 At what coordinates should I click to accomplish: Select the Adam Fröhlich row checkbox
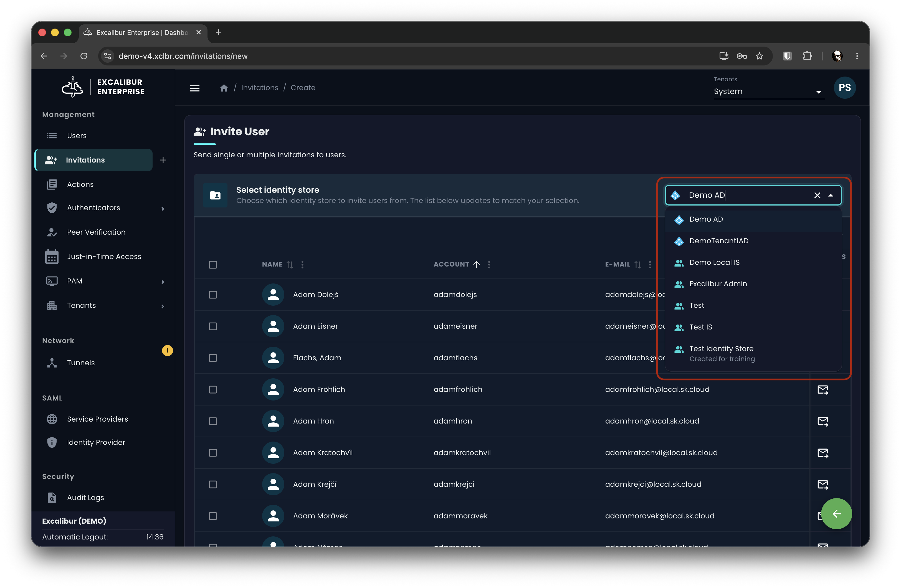coord(213,390)
